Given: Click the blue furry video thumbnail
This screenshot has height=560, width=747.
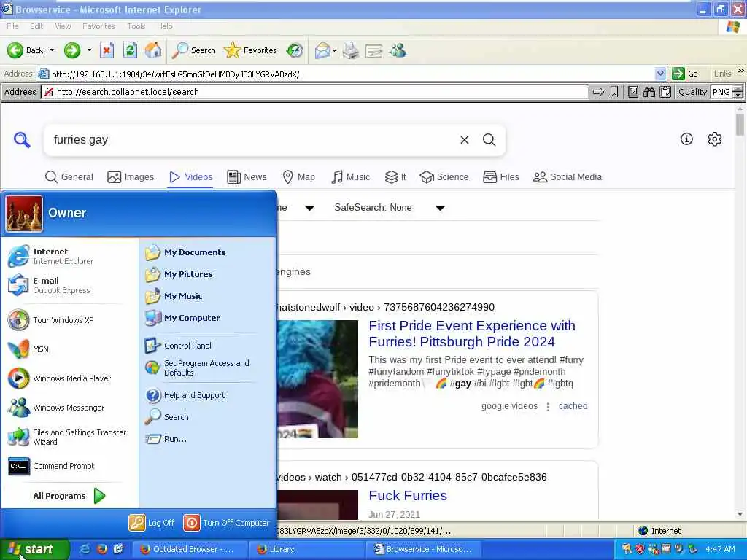Looking at the screenshot, I should (318, 379).
